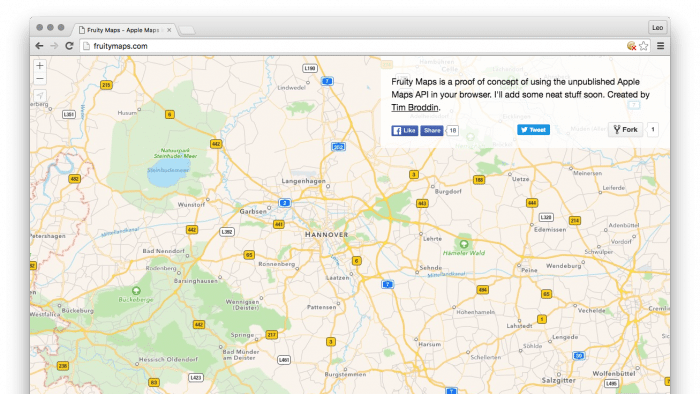Click the Lindwedel label on map
Image resolution: width=700 pixels, height=394 pixels.
click(292, 87)
